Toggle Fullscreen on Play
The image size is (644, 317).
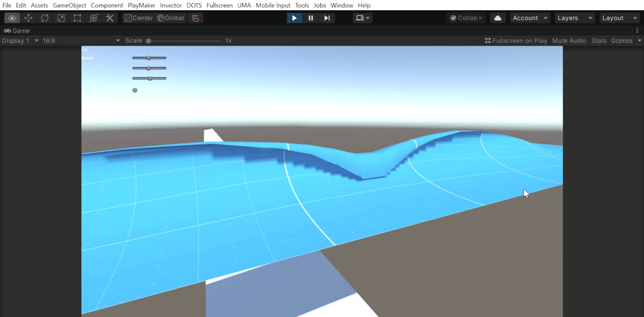516,40
